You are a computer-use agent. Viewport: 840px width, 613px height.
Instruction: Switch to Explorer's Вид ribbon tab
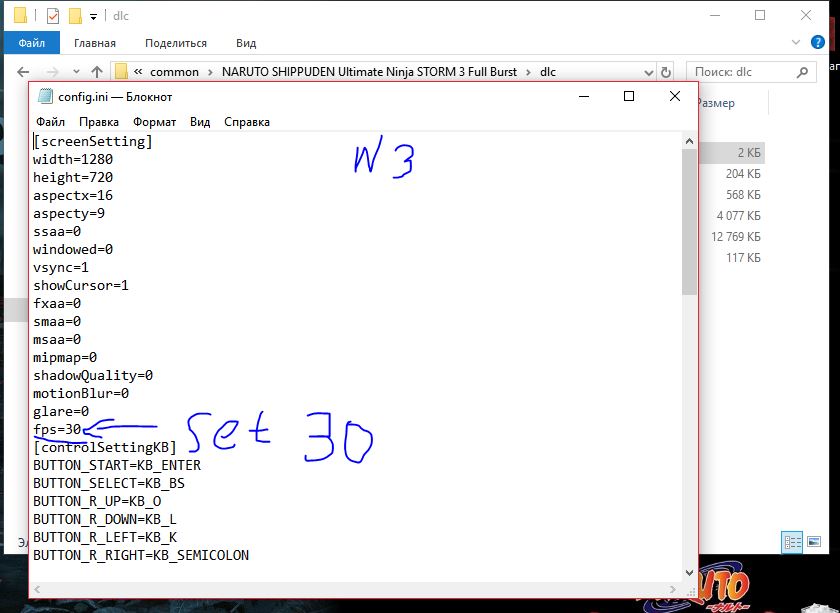(246, 43)
